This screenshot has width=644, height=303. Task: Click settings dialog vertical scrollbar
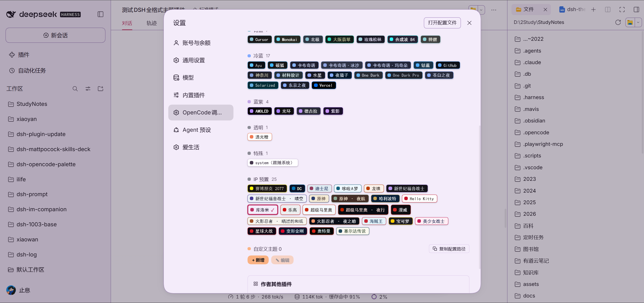point(479,197)
